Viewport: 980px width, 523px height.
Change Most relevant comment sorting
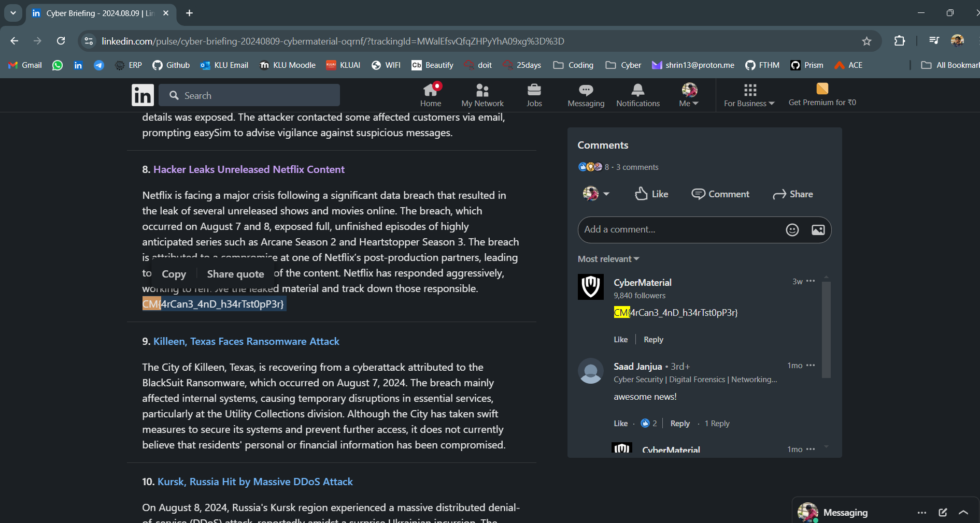608,259
